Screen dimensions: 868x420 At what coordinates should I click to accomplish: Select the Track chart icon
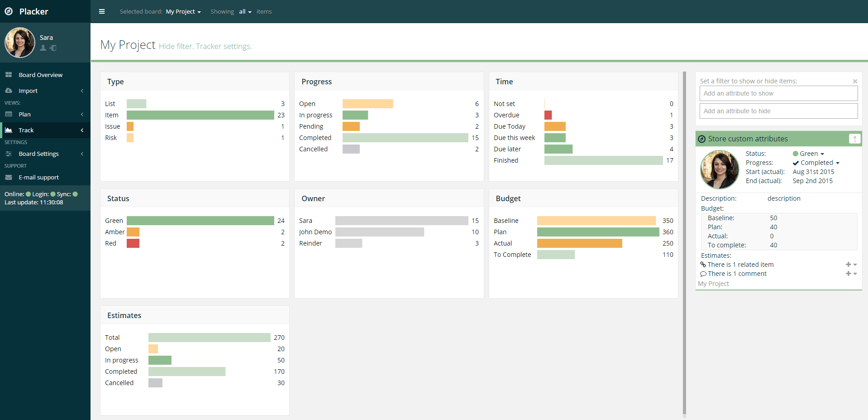click(10, 130)
